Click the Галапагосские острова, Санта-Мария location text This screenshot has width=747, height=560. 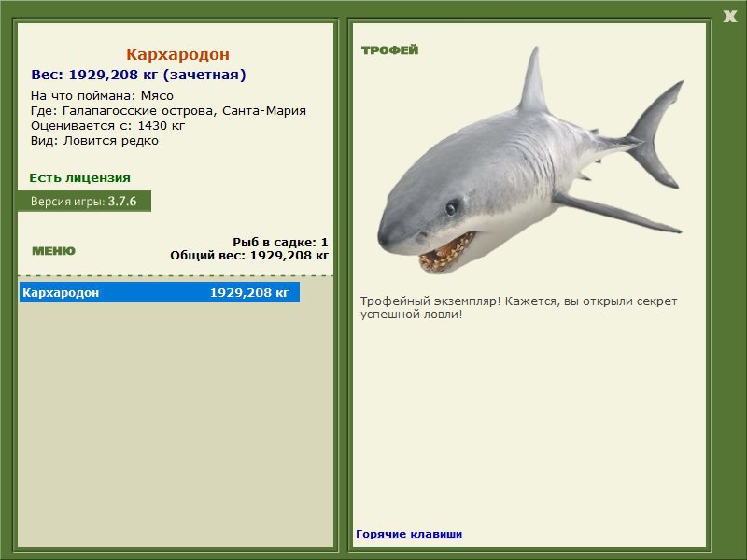[184, 111]
